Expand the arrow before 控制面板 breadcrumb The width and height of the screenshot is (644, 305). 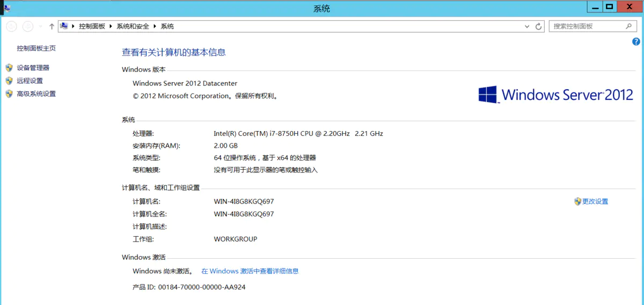coord(74,26)
